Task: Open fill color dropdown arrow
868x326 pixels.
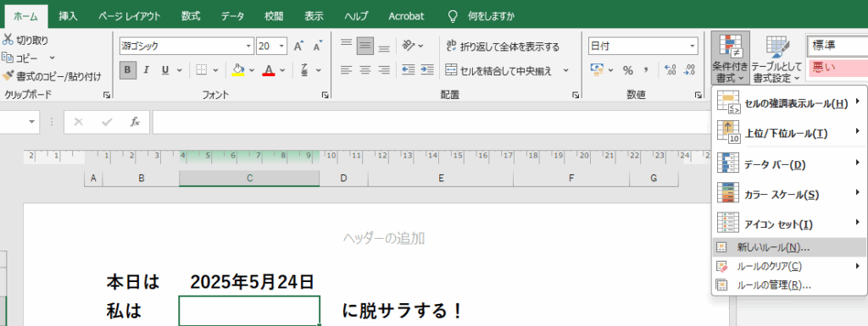Action: (x=252, y=70)
